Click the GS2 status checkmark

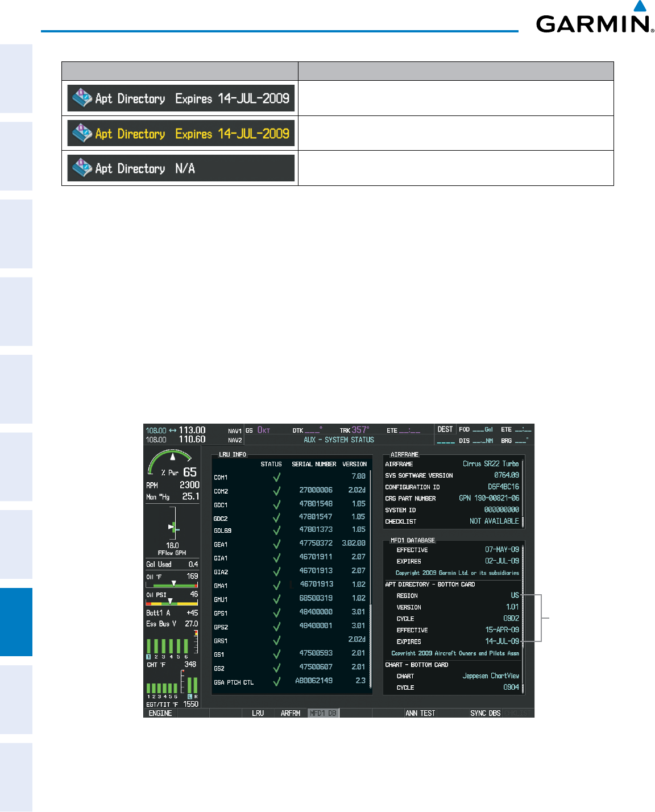point(276,668)
